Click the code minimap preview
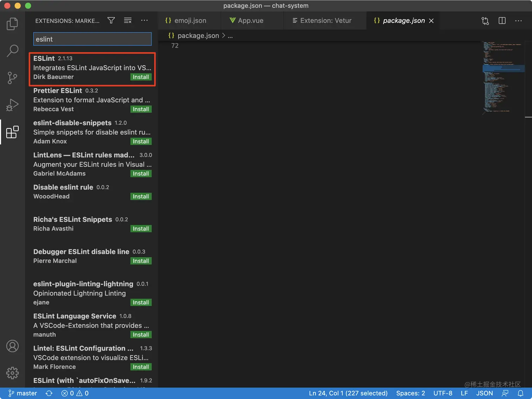The height and width of the screenshot is (399, 532). click(503, 78)
